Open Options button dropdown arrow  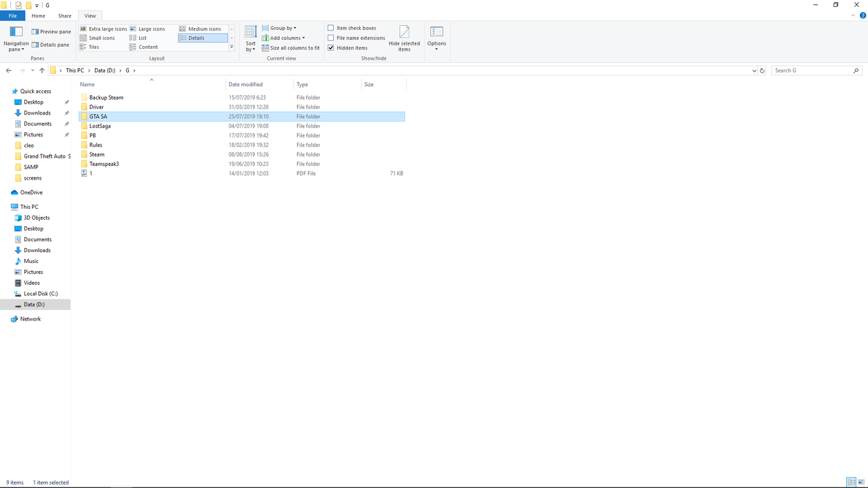point(437,49)
